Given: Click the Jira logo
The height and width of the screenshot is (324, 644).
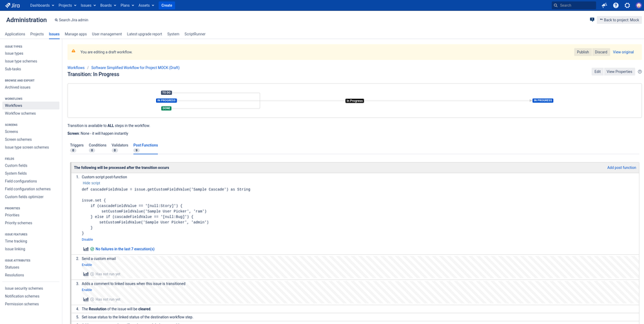Looking at the screenshot, I should 12,5.
